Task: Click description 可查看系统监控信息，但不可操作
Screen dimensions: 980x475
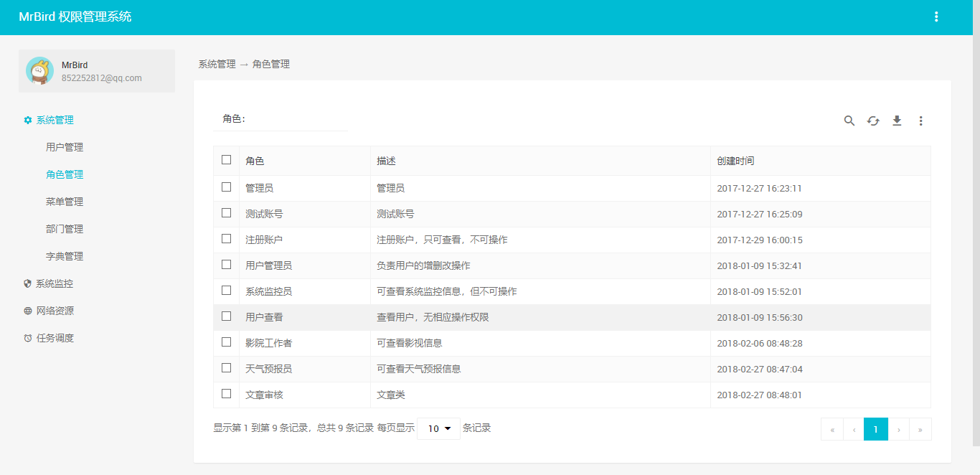Action: click(x=447, y=291)
